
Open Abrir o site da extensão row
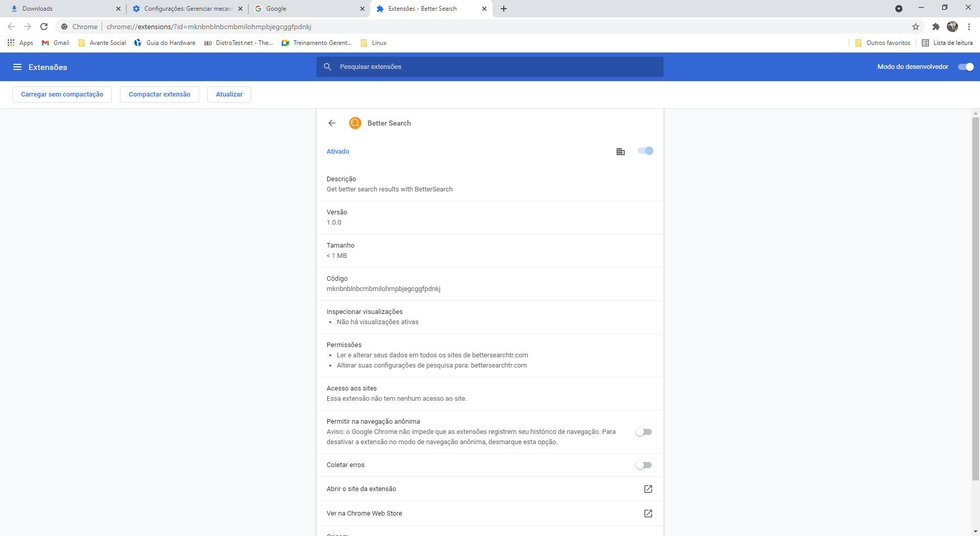click(x=490, y=489)
